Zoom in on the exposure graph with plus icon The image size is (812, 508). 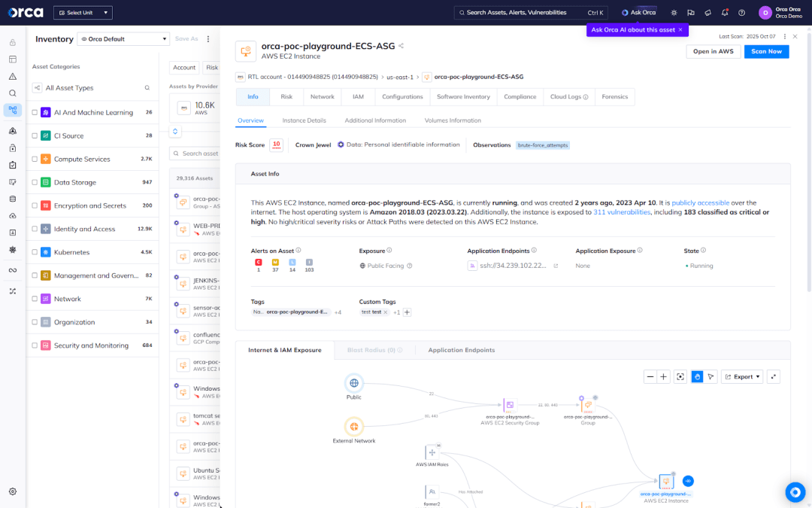tap(663, 376)
